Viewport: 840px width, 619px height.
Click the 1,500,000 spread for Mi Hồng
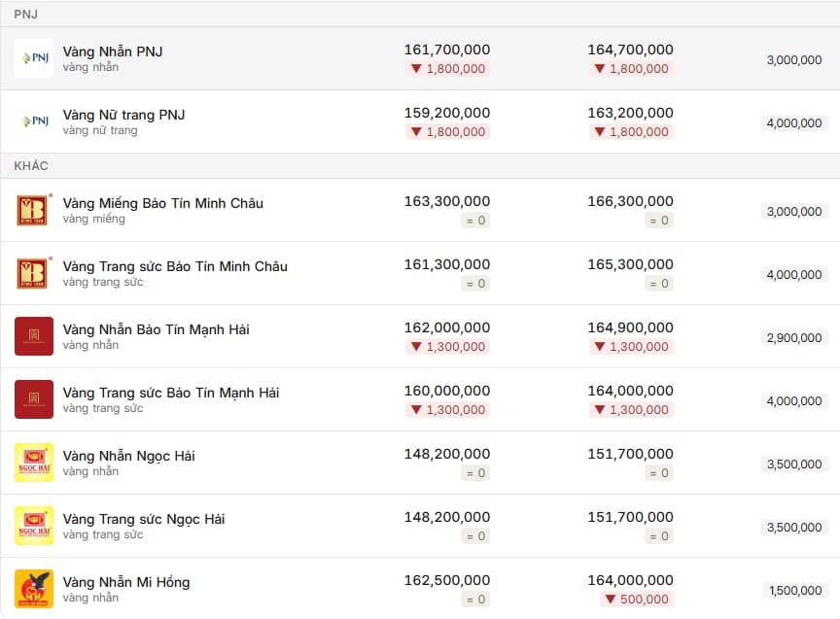tap(795, 591)
